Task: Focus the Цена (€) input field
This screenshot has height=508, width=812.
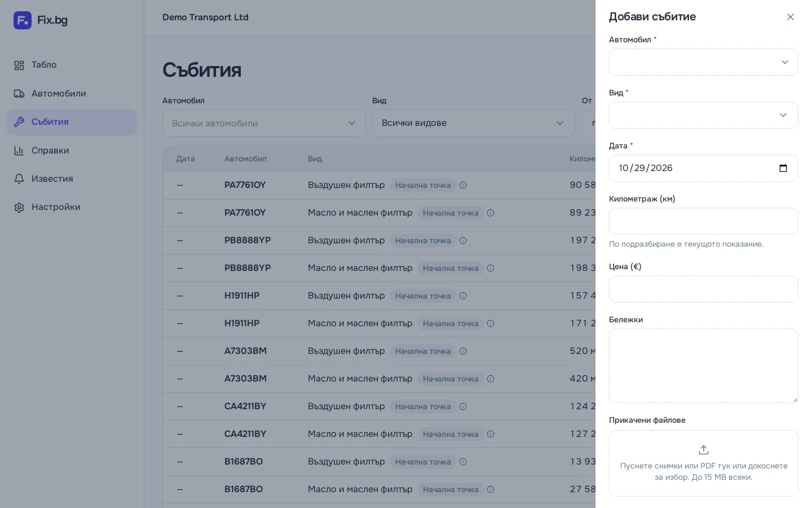Action: click(704, 289)
